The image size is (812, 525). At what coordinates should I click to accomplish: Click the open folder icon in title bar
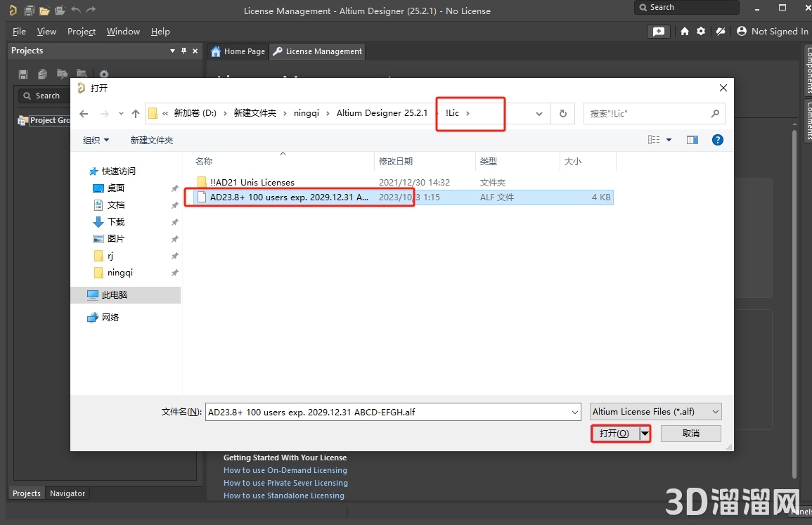pyautogui.click(x=44, y=10)
